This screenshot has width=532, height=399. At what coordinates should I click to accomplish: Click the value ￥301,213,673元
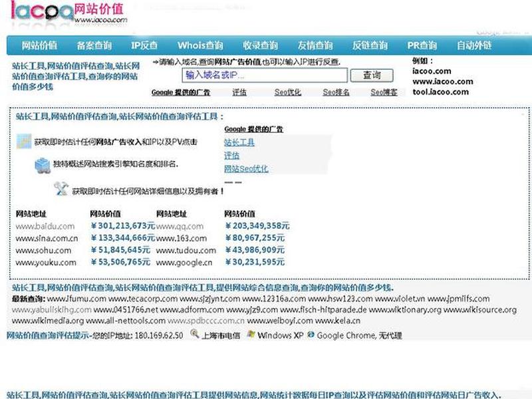(x=123, y=225)
